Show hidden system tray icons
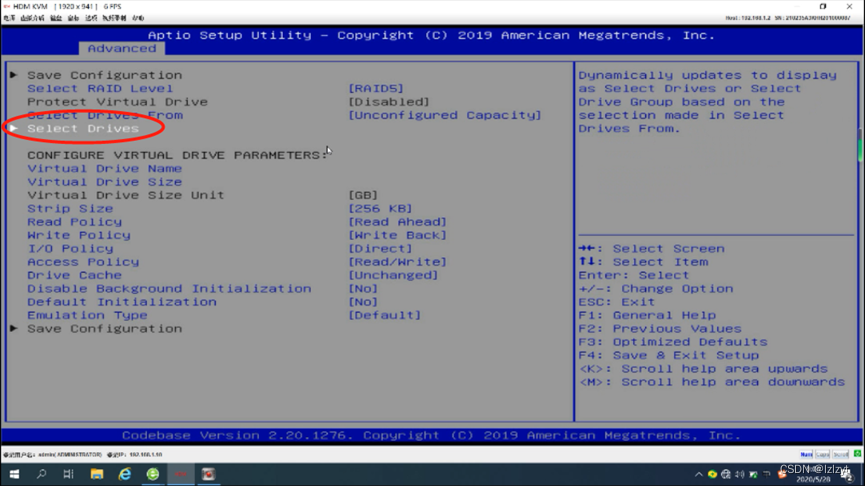 (x=699, y=474)
